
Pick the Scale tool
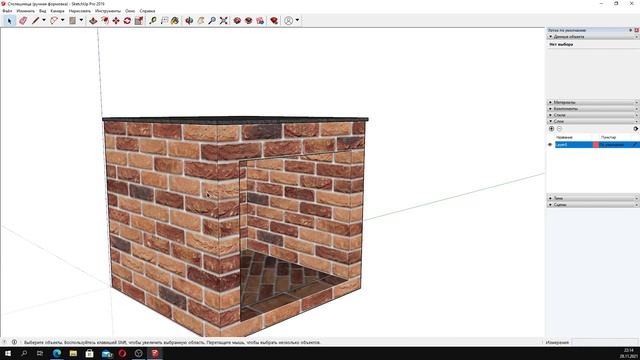(139, 20)
